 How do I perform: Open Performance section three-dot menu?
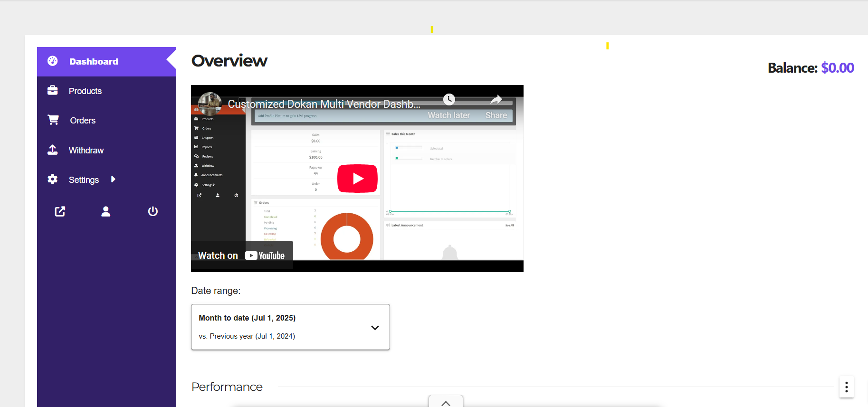(846, 388)
